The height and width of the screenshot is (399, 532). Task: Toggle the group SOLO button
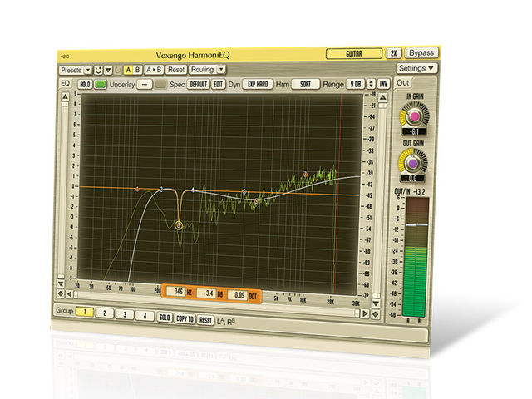pyautogui.click(x=165, y=318)
